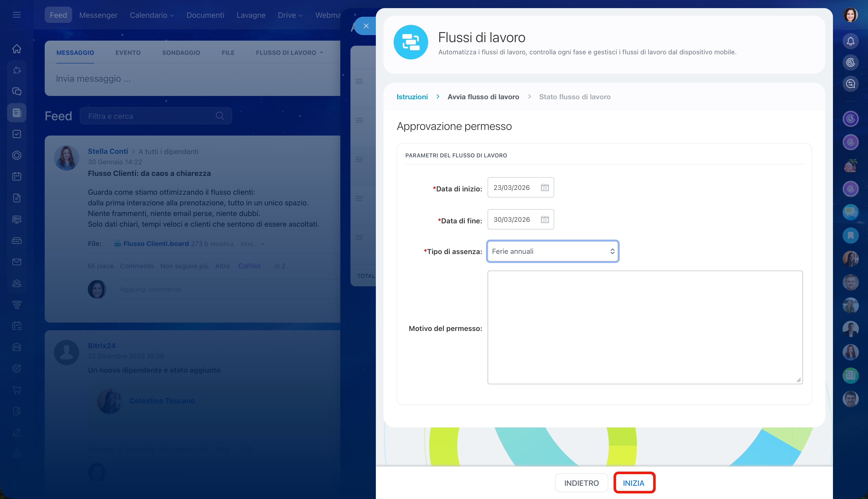868x499 pixels.
Task: Click the Motivo del permesso text area
Action: (x=645, y=327)
